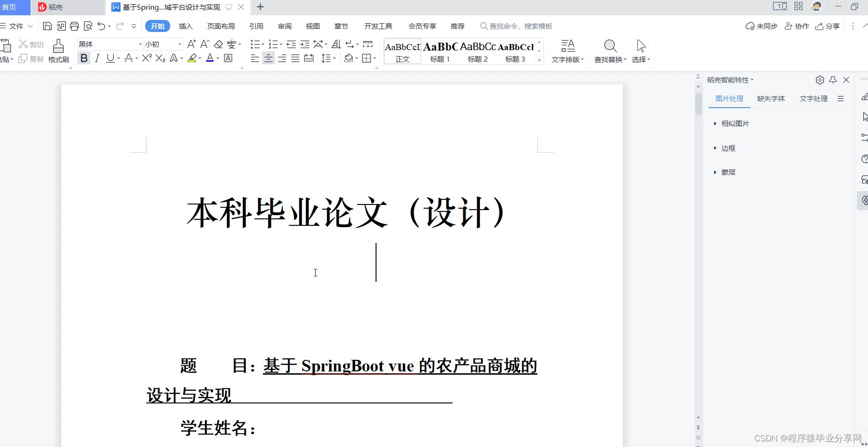Image resolution: width=868 pixels, height=447 pixels.
Task: Click the sort icon in paragraph tools
Action: [337, 44]
